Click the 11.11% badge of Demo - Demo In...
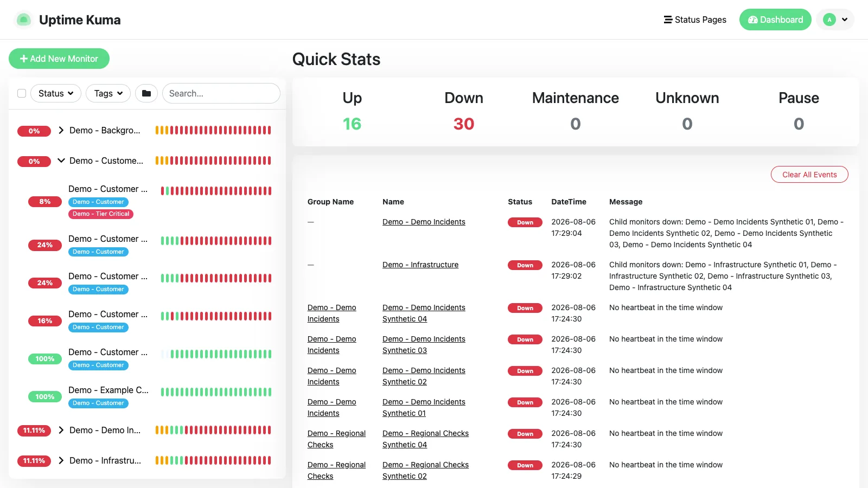Viewport: 868px width, 488px height. point(34,431)
